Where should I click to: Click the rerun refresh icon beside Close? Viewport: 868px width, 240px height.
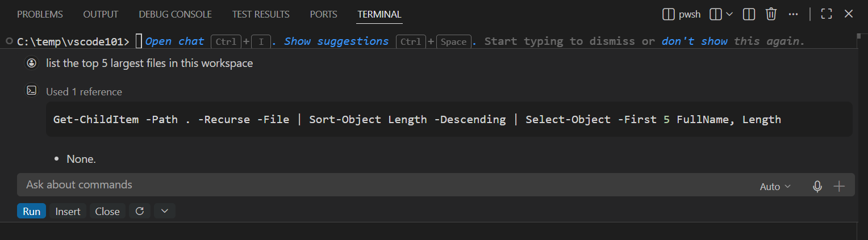click(x=140, y=211)
